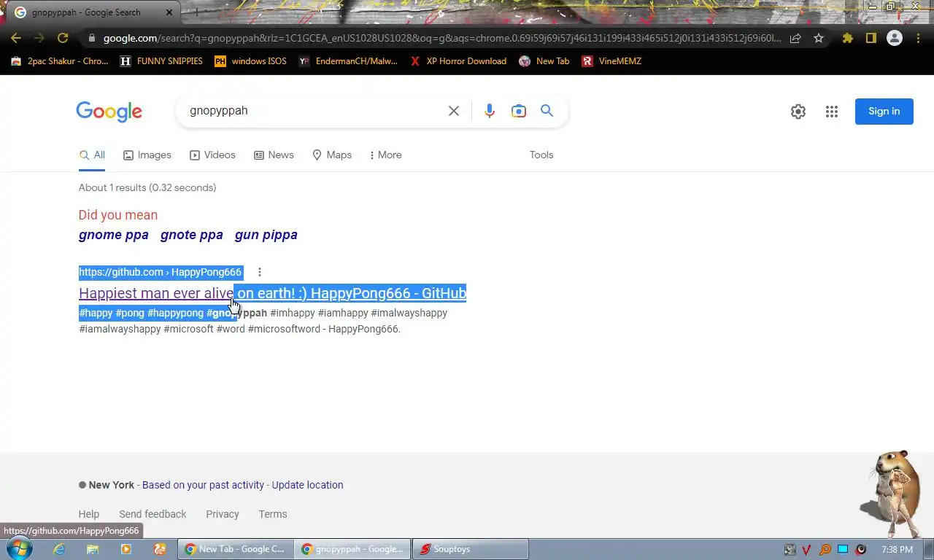Switch to the Images tab

(147, 155)
